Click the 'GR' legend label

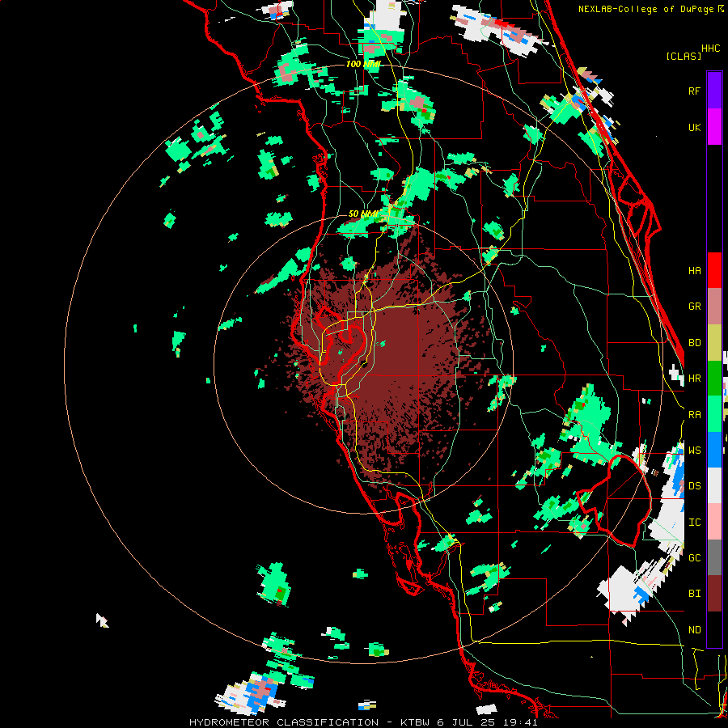(694, 307)
